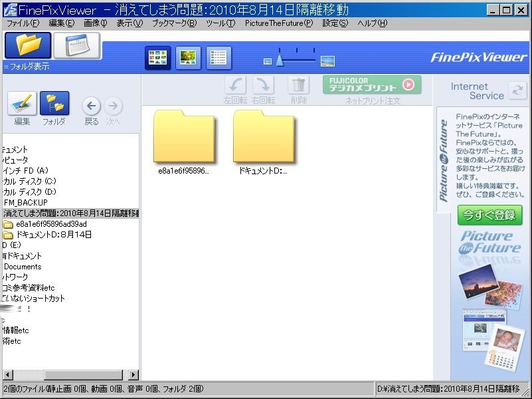The height and width of the screenshot is (399, 532).
Task: Select the detailed list view mode
Action: (219, 58)
